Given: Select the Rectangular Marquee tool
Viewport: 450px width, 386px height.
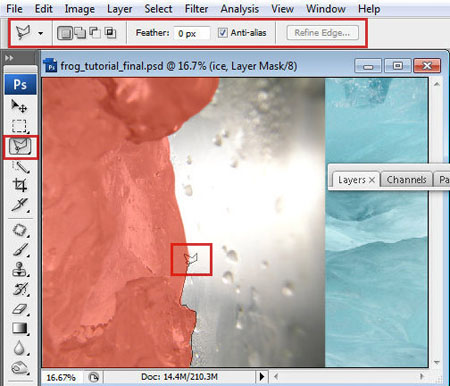Looking at the screenshot, I should (x=19, y=126).
